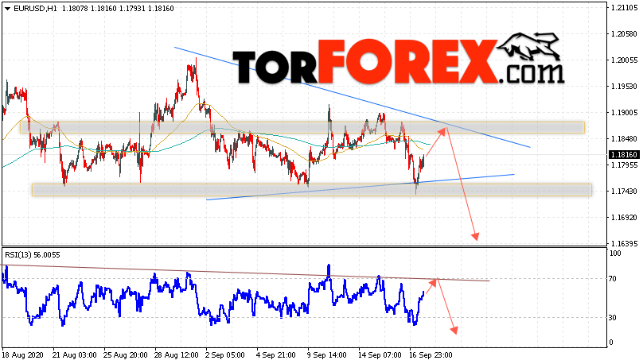Image resolution: width=643 pixels, height=364 pixels.
Task: Select price level 1.18480 on the scale
Action: click(624, 139)
